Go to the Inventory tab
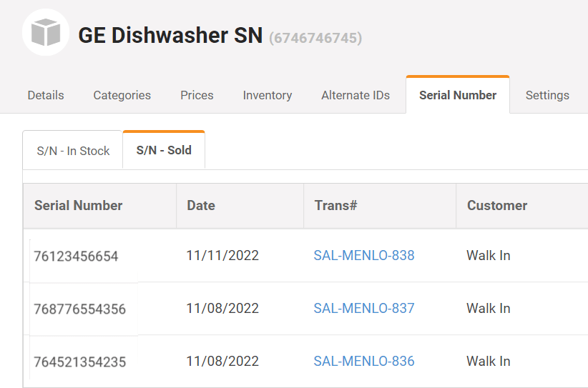 268,95
